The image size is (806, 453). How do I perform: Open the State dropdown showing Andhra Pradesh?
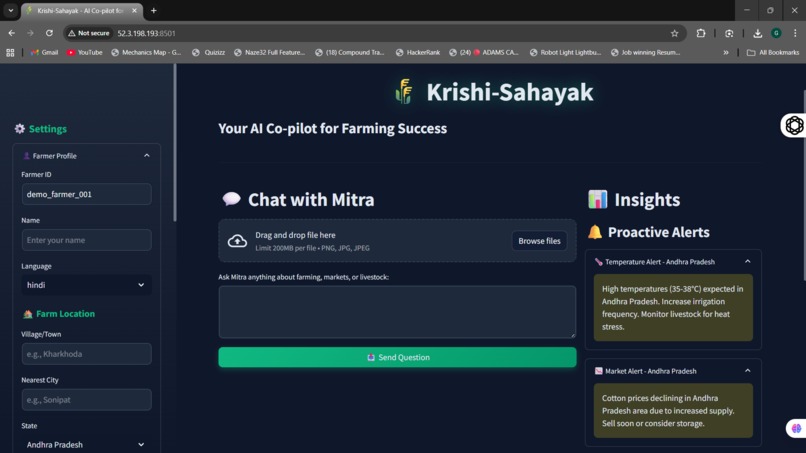coord(86,444)
